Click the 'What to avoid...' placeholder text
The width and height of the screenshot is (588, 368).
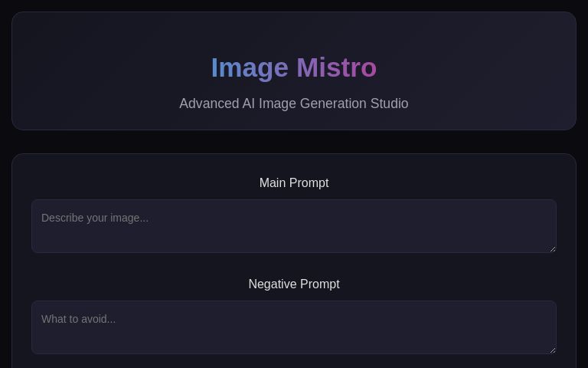[78, 319]
